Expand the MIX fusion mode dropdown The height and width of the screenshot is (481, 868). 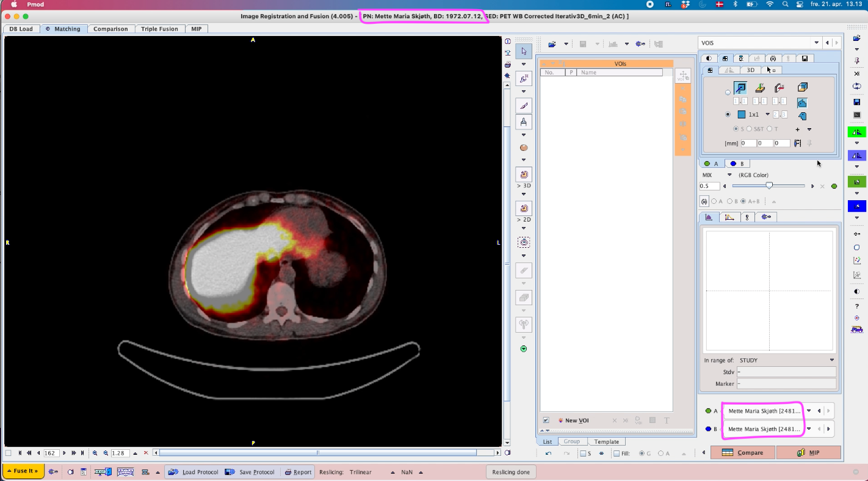[x=729, y=175]
